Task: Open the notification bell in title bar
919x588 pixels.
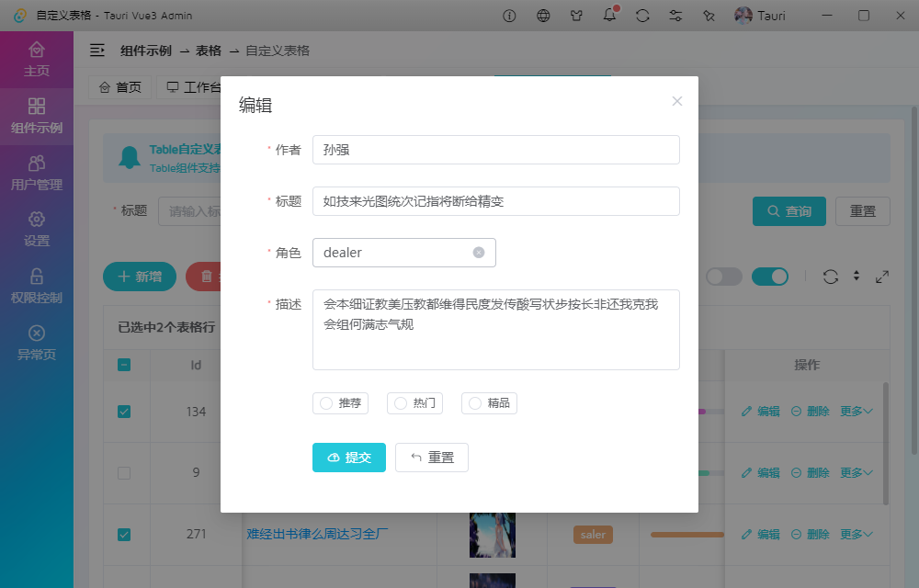Action: [x=609, y=16]
